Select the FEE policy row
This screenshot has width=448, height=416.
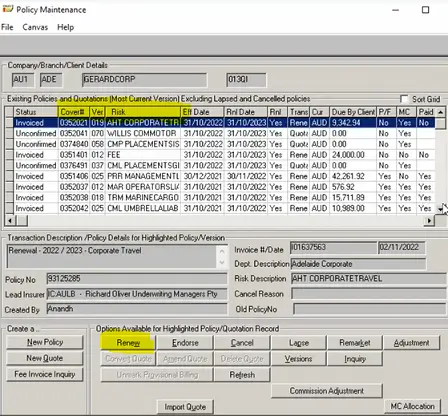click(x=220, y=155)
